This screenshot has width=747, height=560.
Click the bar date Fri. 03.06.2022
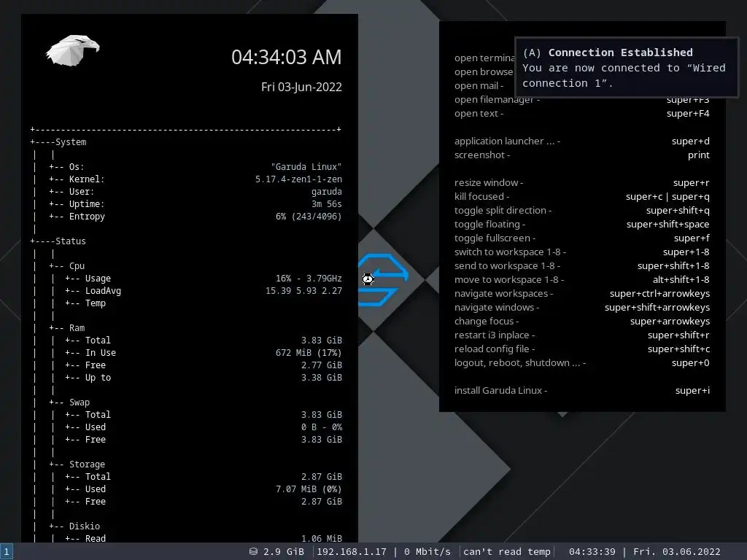676,551
